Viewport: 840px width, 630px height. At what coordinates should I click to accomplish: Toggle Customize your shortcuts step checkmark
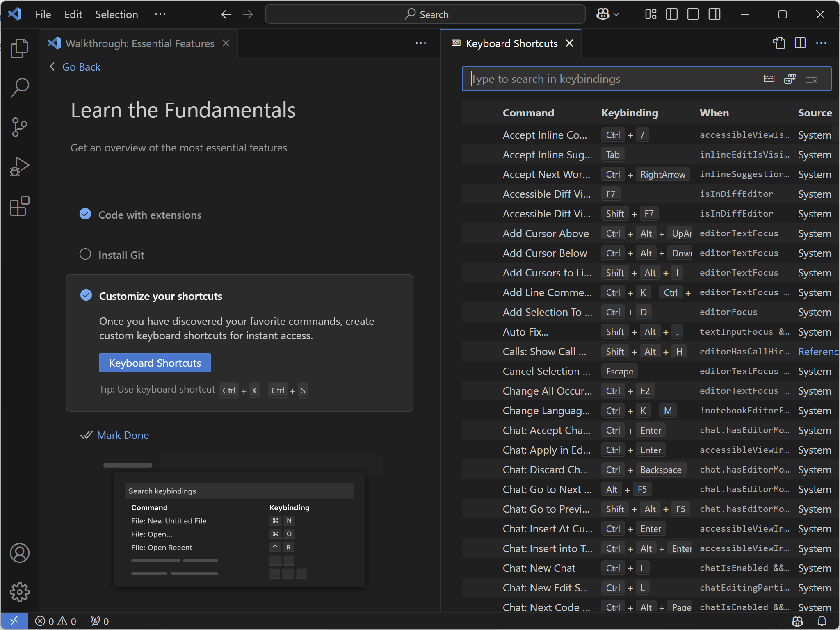[x=86, y=295]
